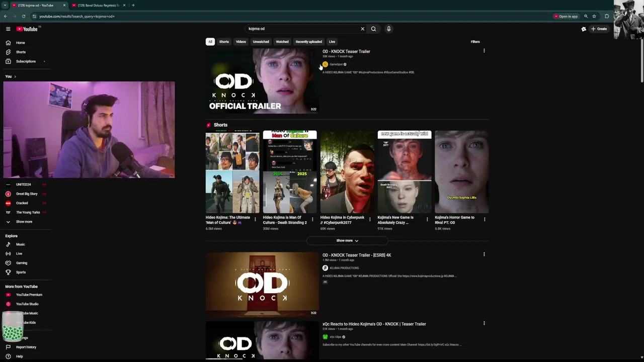Open options for OD - KNOCK Teaser Trailer by GameSpot
Image resolution: width=644 pixels, height=362 pixels.
click(484, 51)
